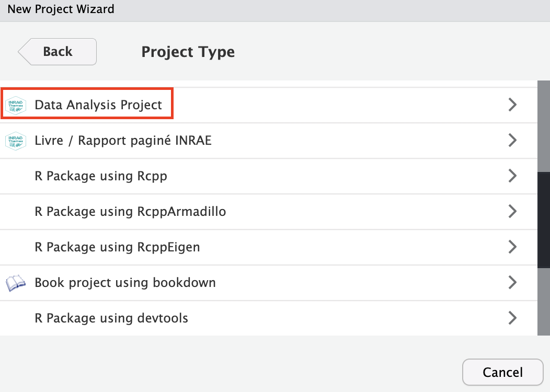Expand the Livre / Rapport paginé INRAE chevron

(512, 141)
